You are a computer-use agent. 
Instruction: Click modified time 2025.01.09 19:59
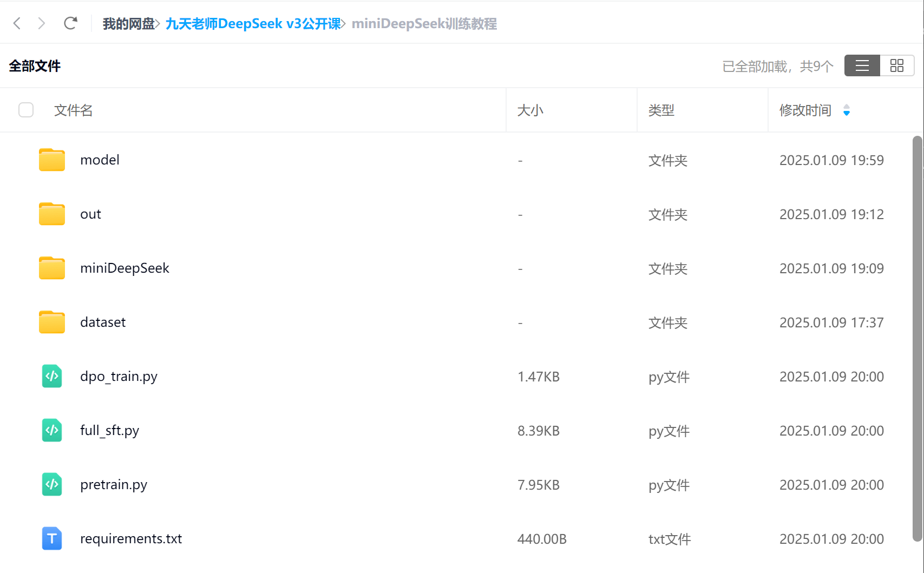tap(831, 160)
